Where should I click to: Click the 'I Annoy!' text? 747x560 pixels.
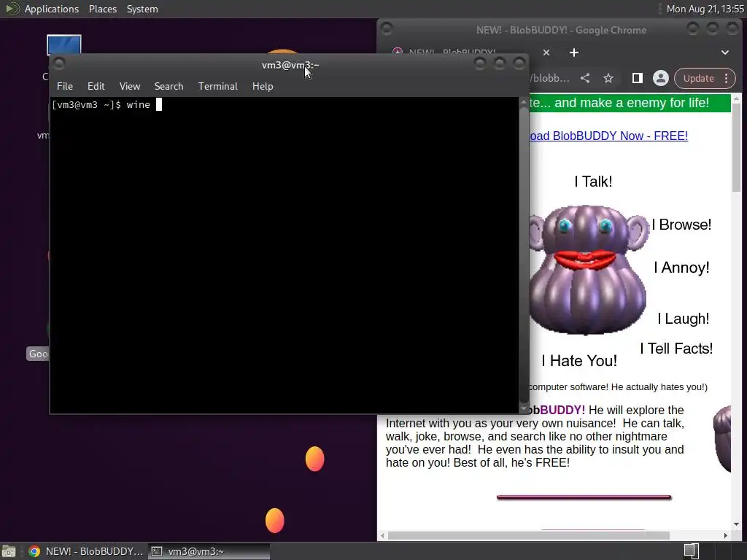coord(681,267)
